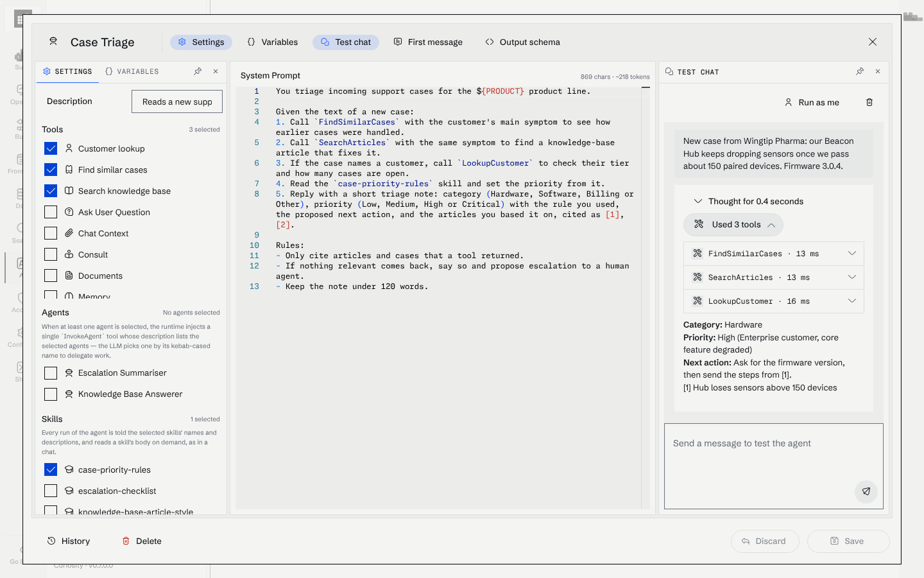
Task: Click the Customer lookup person icon
Action: click(x=69, y=148)
